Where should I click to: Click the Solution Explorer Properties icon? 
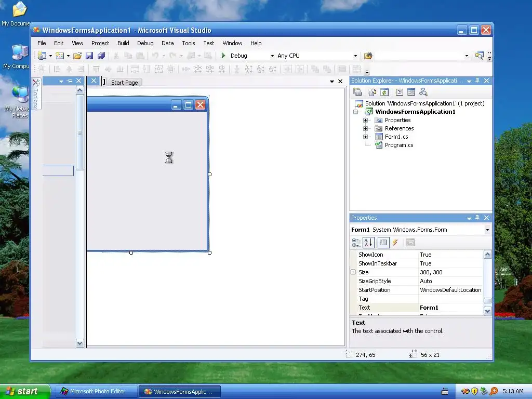click(x=357, y=92)
